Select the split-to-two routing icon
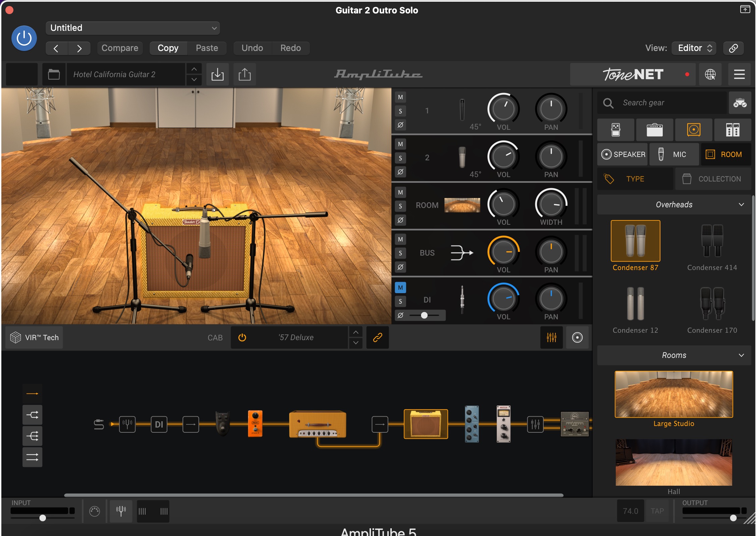Viewport: 756px width, 536px height. (32, 415)
